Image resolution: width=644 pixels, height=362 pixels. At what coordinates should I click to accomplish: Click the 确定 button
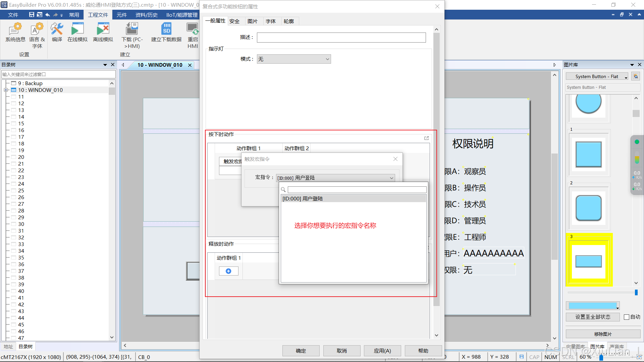click(301, 351)
